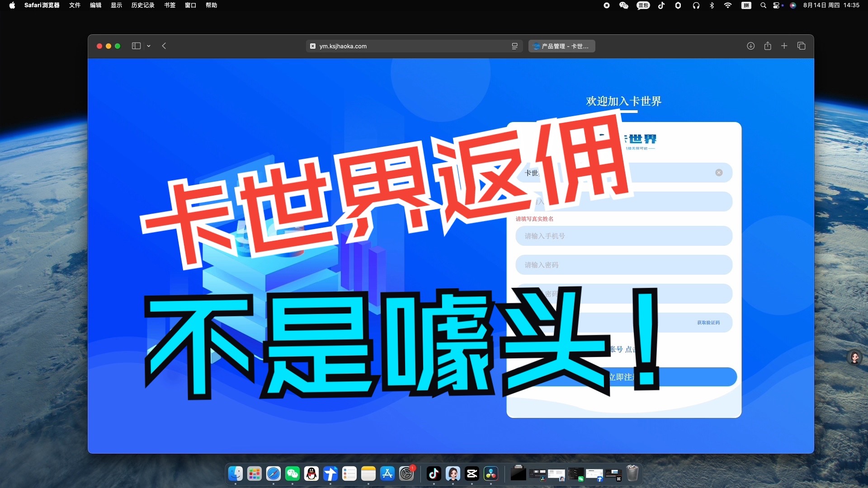
Task: Open the Trash in the Dock
Action: click(x=632, y=473)
